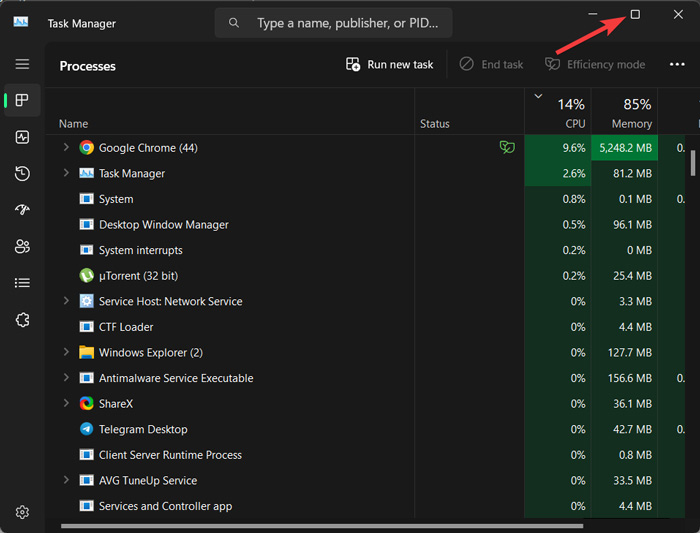This screenshot has width=700, height=533.
Task: Open Startup apps page in sidebar
Action: point(22,210)
